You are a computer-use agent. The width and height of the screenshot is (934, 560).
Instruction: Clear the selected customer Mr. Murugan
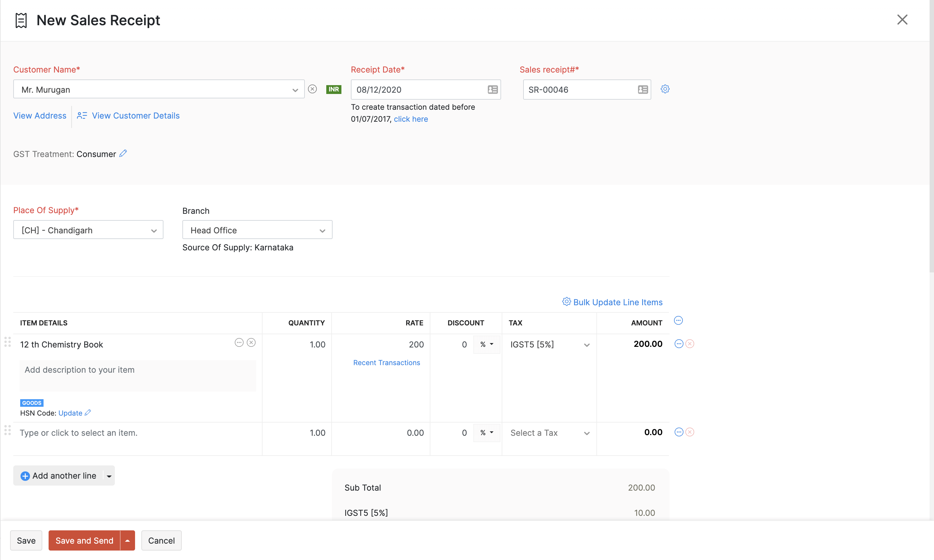(312, 89)
